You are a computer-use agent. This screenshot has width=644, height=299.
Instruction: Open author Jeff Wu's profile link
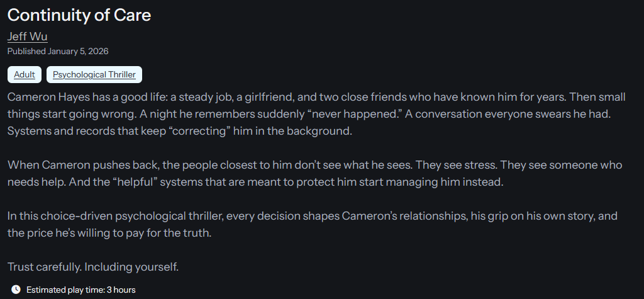coord(28,37)
